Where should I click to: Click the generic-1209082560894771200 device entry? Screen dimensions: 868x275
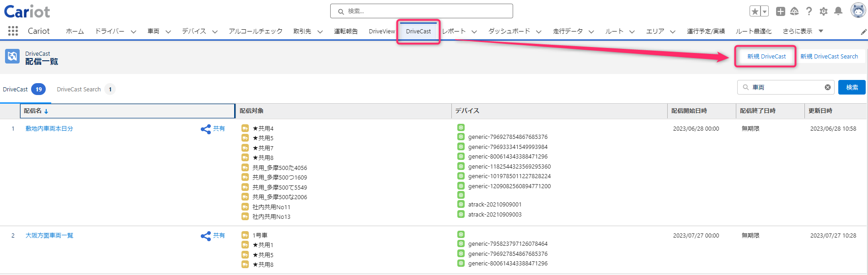(x=509, y=186)
